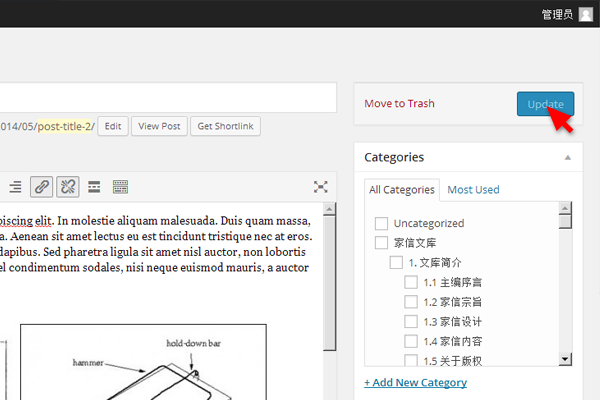Toggle the toolbar kitchen sink icon
Screen dimensions: 600x400
coord(120,187)
